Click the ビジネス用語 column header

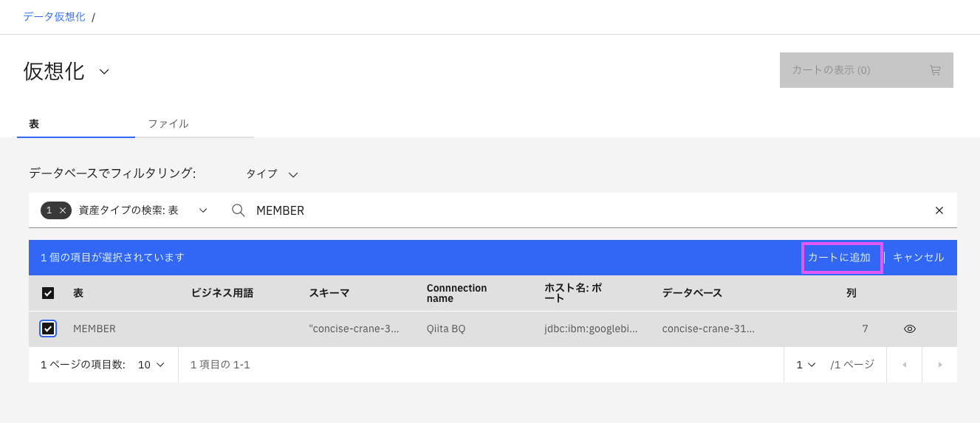coord(222,293)
